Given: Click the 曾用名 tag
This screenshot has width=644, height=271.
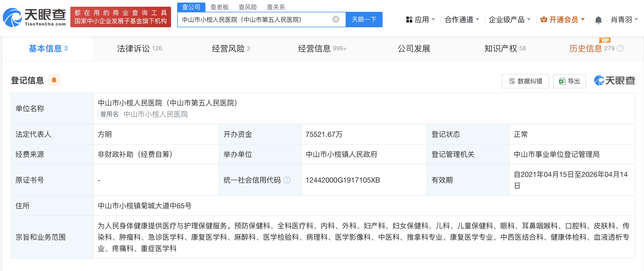Looking at the screenshot, I should (x=109, y=114).
